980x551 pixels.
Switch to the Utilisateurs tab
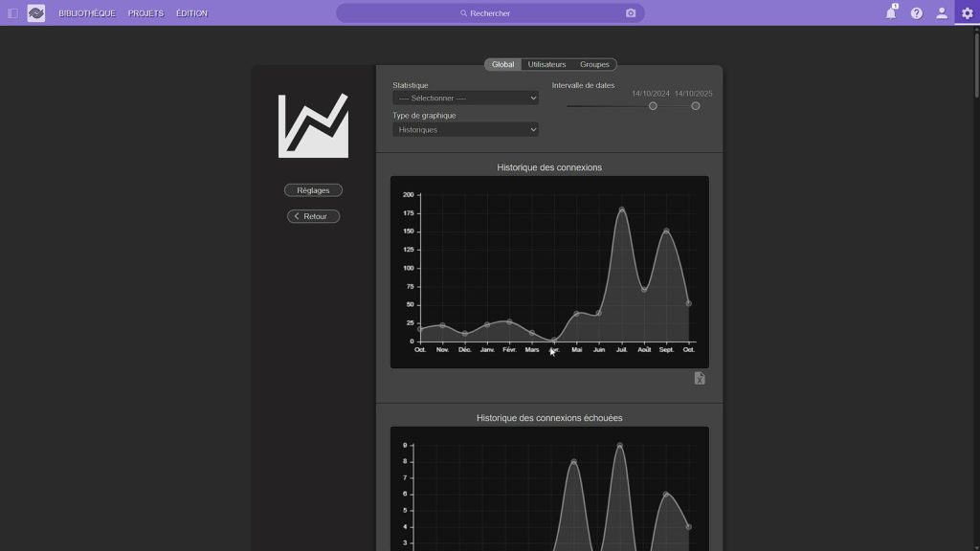[x=546, y=65]
